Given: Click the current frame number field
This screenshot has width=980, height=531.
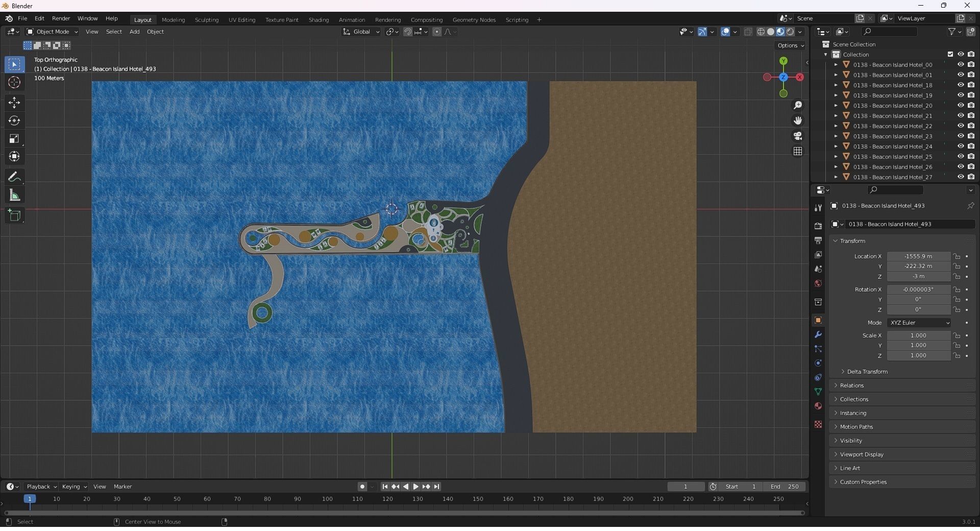Looking at the screenshot, I should click(x=686, y=487).
